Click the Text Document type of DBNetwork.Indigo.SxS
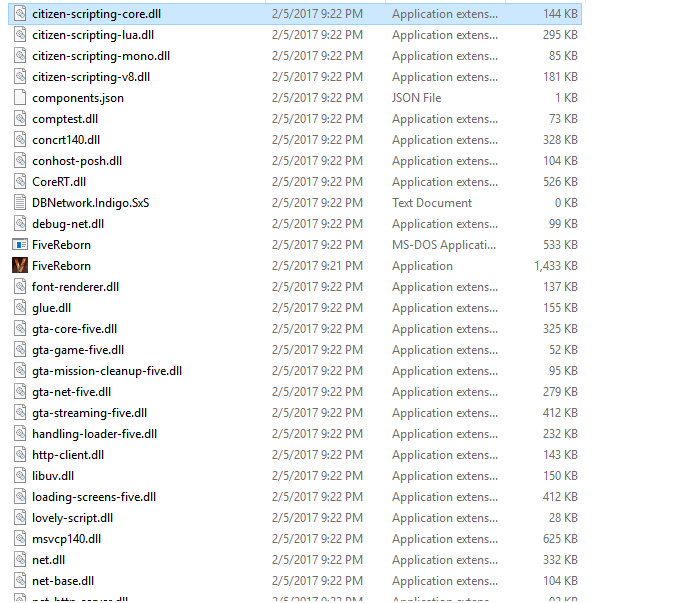 (x=432, y=203)
